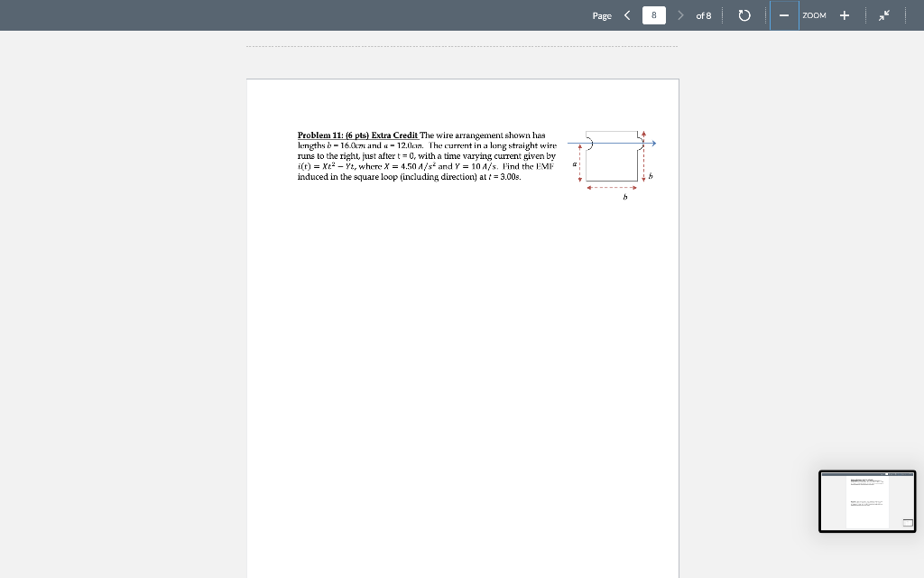Click the ZOOM label
924x578 pixels.
pyautogui.click(x=815, y=15)
